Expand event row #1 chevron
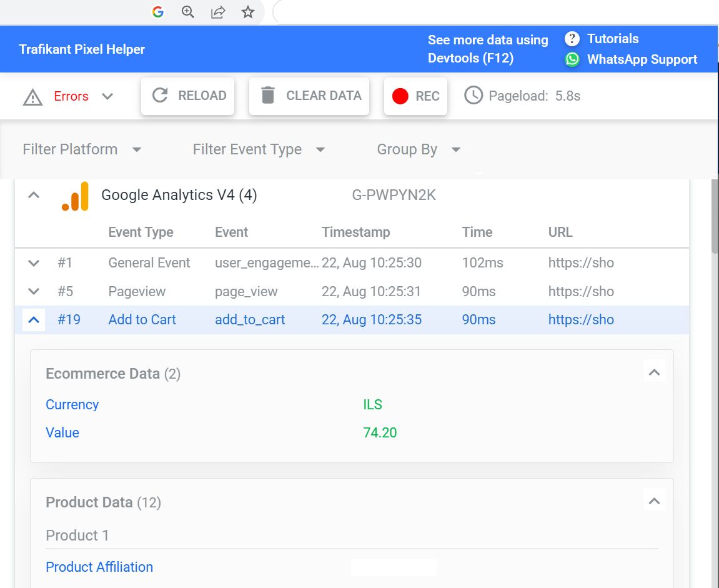 click(34, 263)
